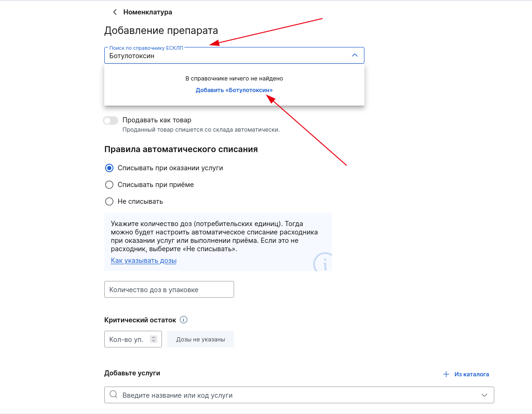Open Из каталога services link

pyautogui.click(x=471, y=374)
